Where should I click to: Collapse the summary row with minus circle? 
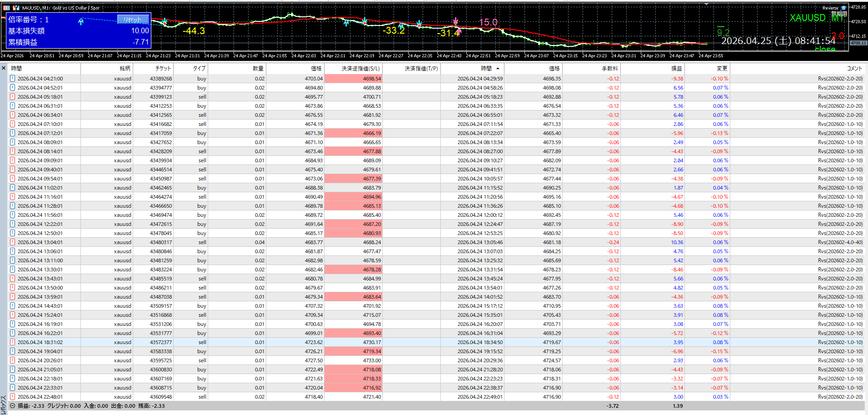coord(12,406)
